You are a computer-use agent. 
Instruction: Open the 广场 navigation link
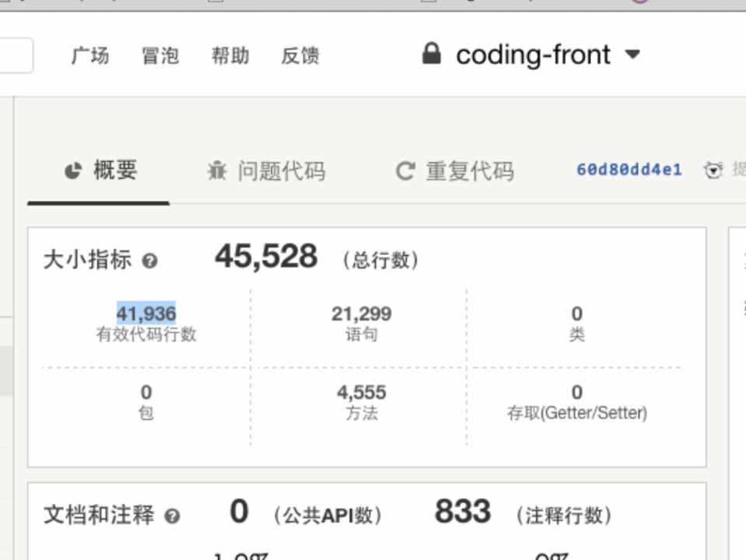90,56
